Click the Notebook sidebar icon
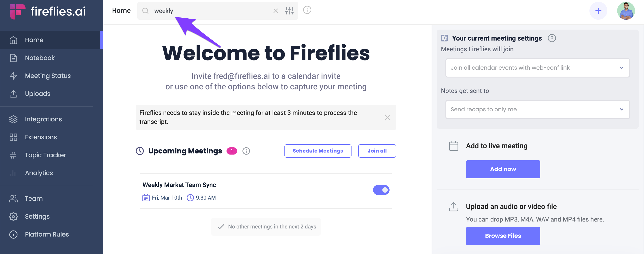644x254 pixels. 14,58
